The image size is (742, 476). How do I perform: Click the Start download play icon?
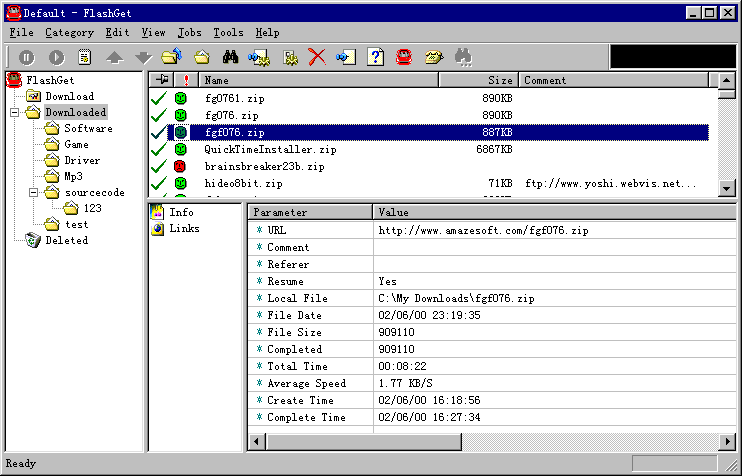point(56,58)
